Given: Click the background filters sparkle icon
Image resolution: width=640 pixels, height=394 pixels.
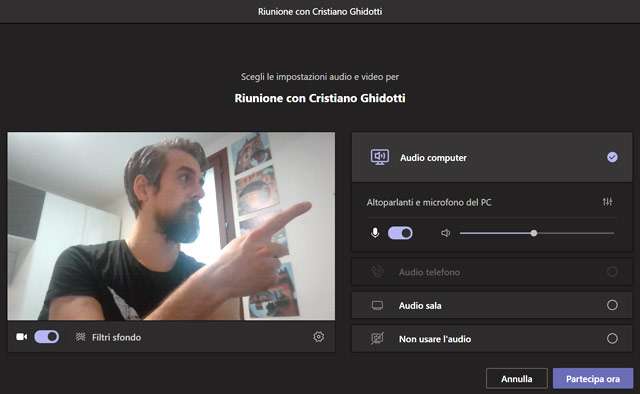Looking at the screenshot, I should (x=80, y=337).
